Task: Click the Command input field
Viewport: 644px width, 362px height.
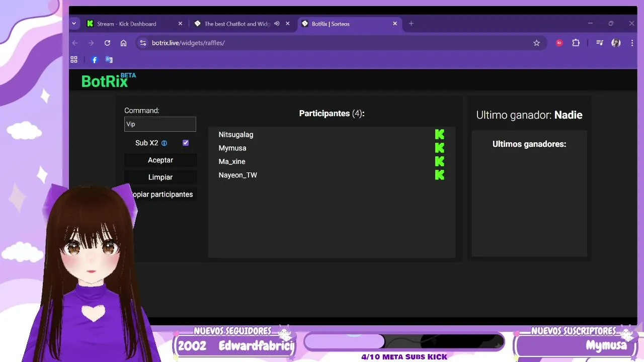Action: click(x=160, y=124)
